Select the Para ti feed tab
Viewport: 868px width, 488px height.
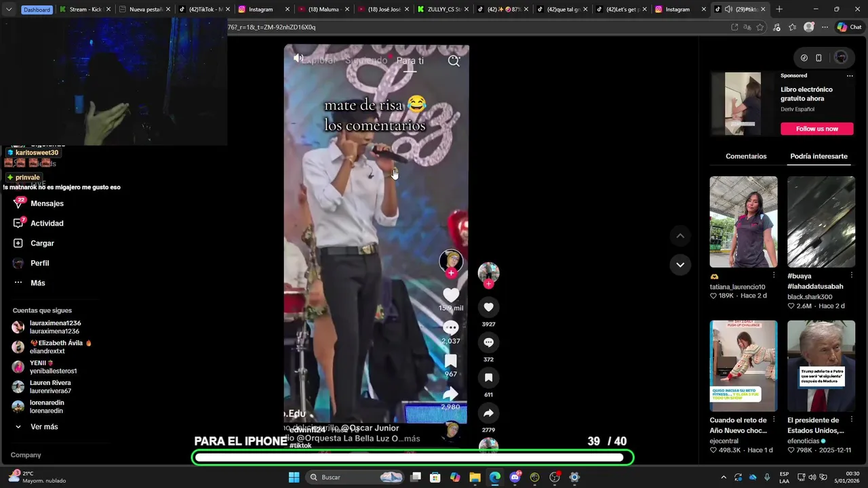pyautogui.click(x=410, y=61)
